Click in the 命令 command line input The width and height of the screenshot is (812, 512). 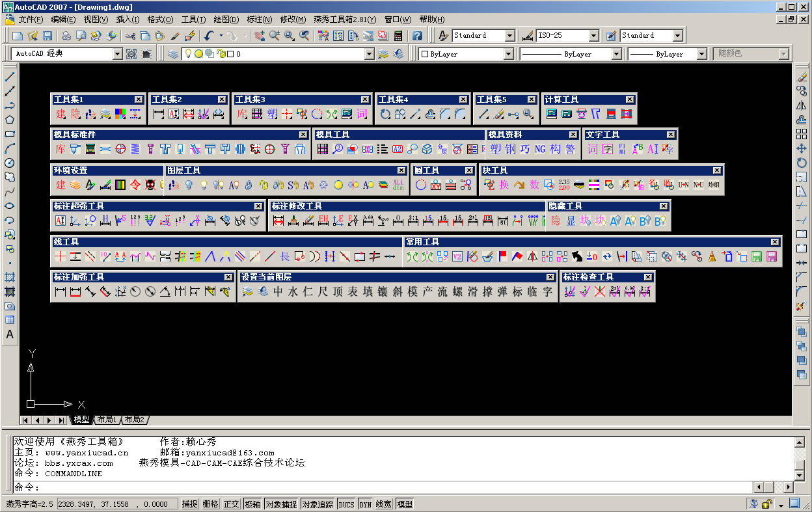pos(390,487)
